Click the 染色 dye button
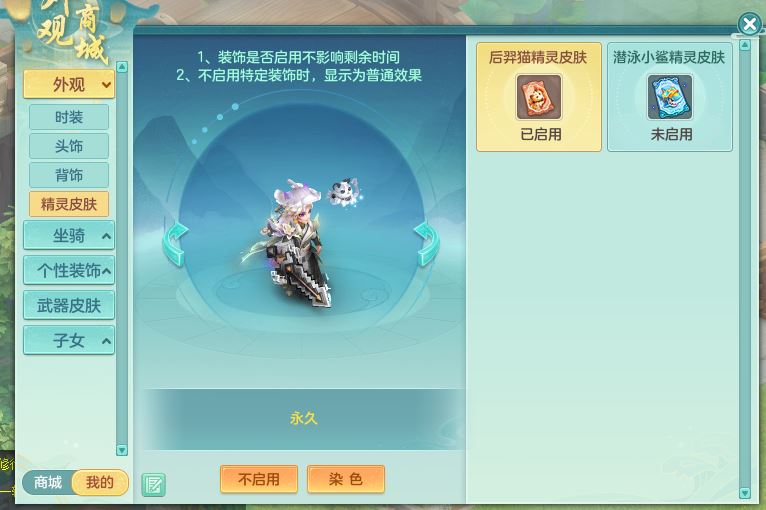Image resolution: width=766 pixels, height=510 pixels. [346, 479]
